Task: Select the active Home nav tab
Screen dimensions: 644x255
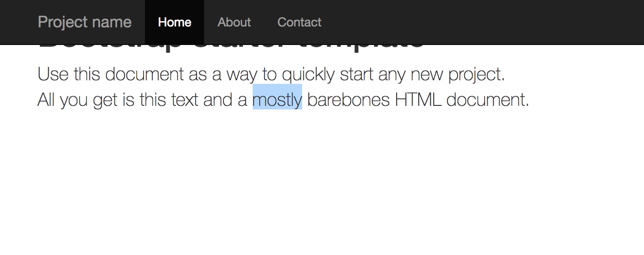Action: 174,22
